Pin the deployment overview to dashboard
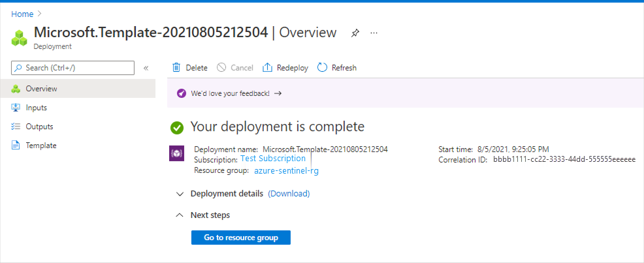The image size is (644, 263). (355, 33)
